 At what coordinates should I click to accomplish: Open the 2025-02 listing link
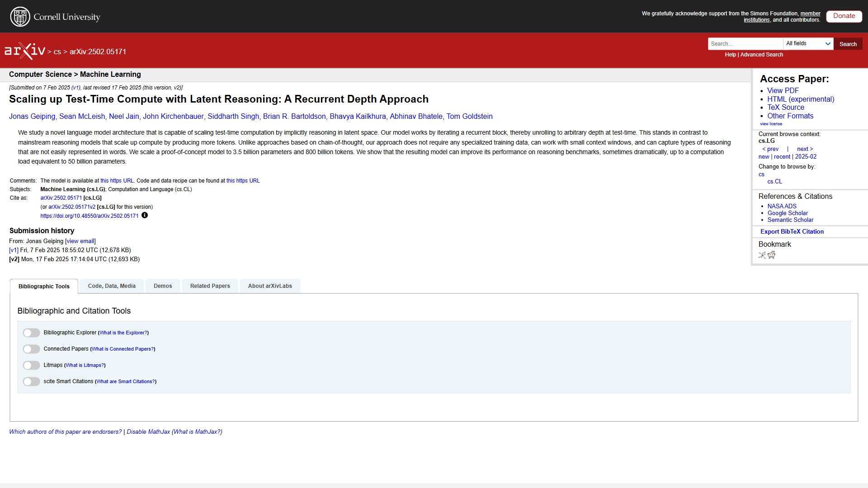tap(806, 157)
